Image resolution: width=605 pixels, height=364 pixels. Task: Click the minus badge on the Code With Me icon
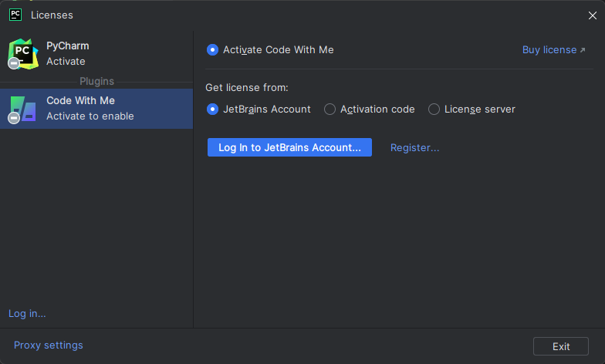coord(13,118)
